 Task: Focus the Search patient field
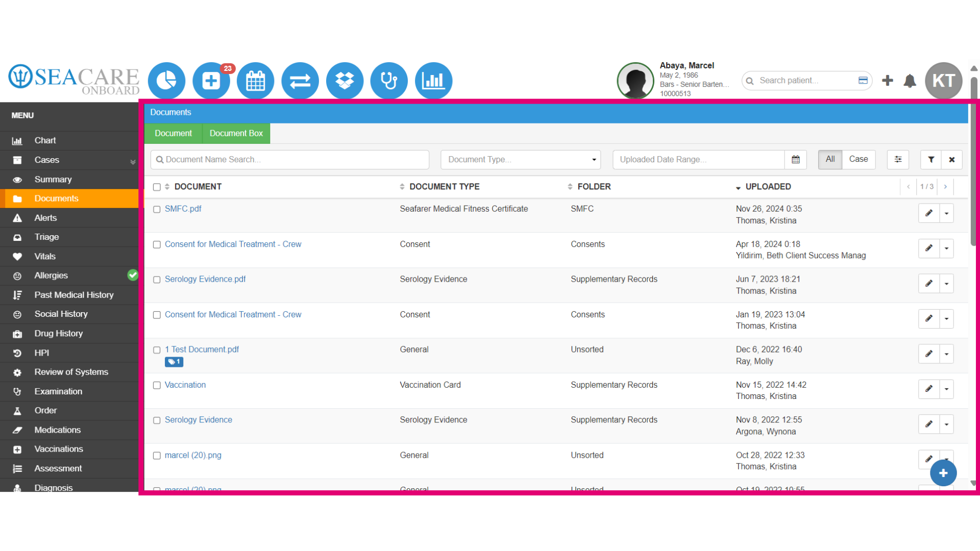click(806, 81)
